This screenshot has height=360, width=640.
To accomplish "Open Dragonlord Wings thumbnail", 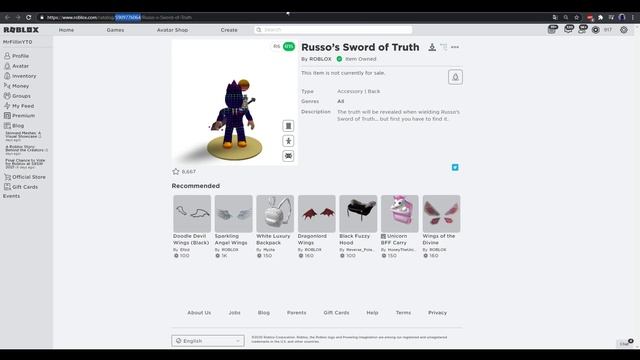I will [317, 213].
